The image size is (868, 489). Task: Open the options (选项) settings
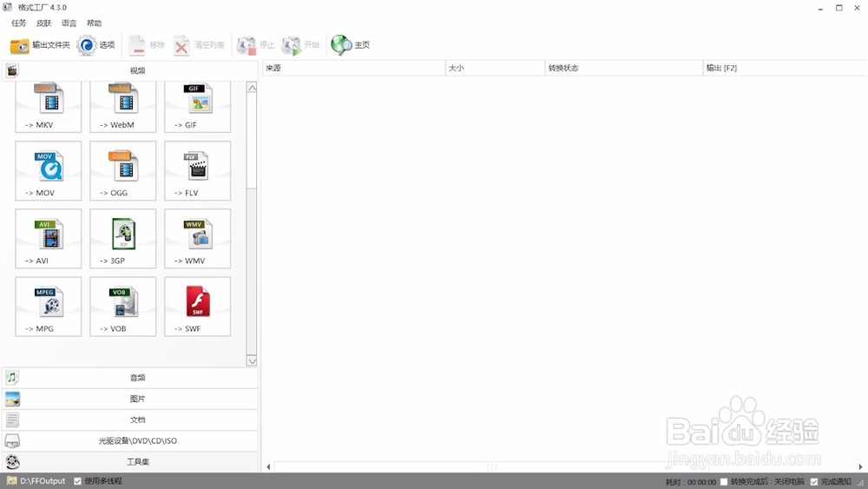tap(95, 45)
